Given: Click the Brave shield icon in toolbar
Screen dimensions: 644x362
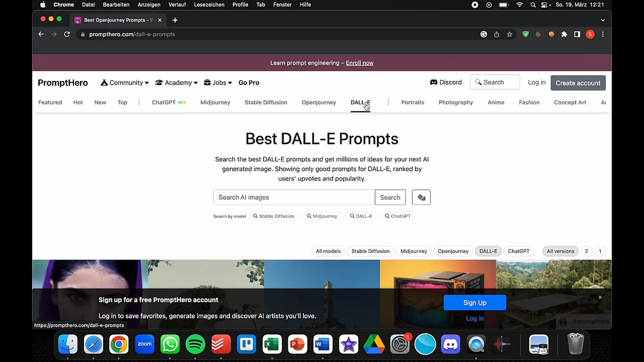Looking at the screenshot, I should click(x=526, y=34).
